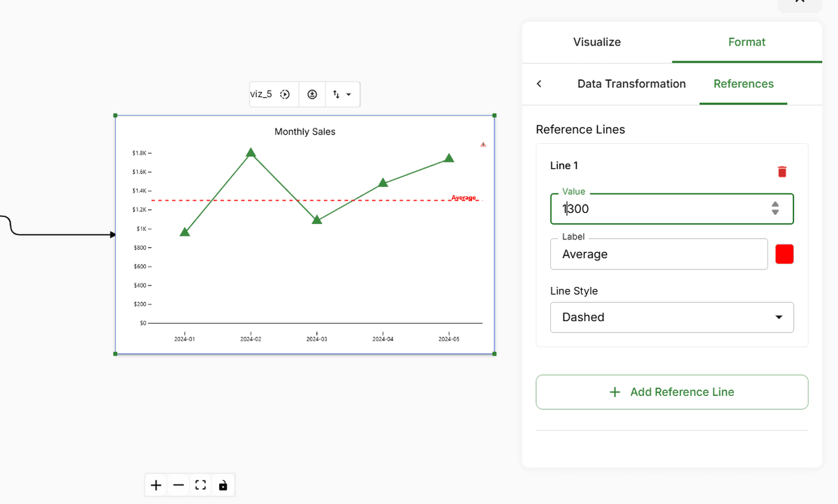This screenshot has width=838, height=504.
Task: Zoom in on the canvas
Action: [155, 484]
